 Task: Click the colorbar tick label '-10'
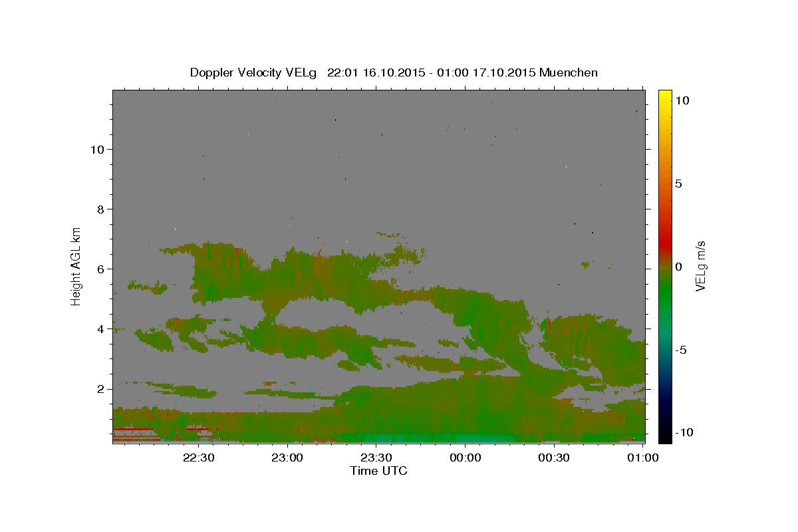(x=684, y=432)
